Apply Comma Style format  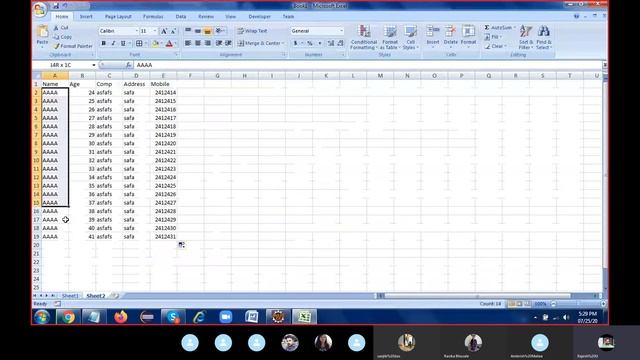(320, 43)
